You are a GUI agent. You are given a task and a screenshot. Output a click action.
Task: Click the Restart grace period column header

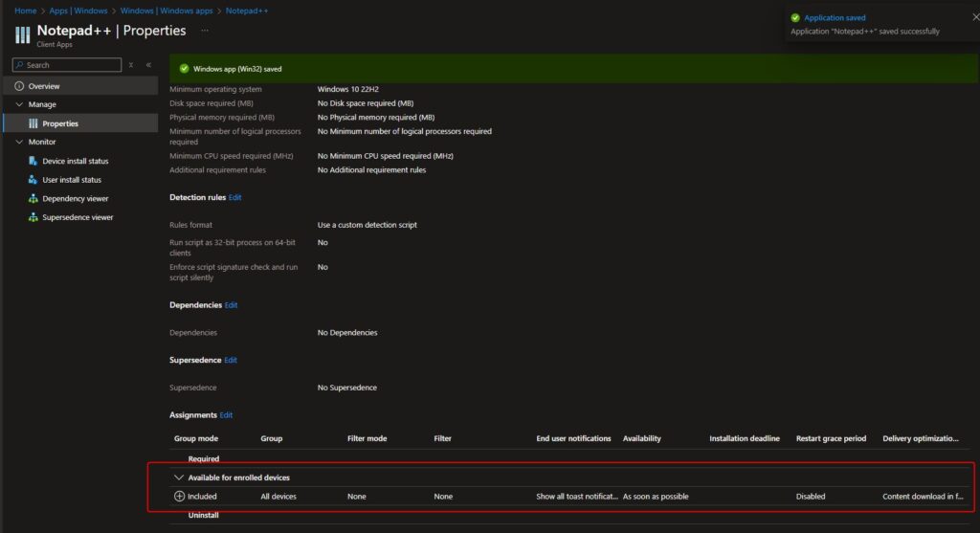click(x=832, y=438)
